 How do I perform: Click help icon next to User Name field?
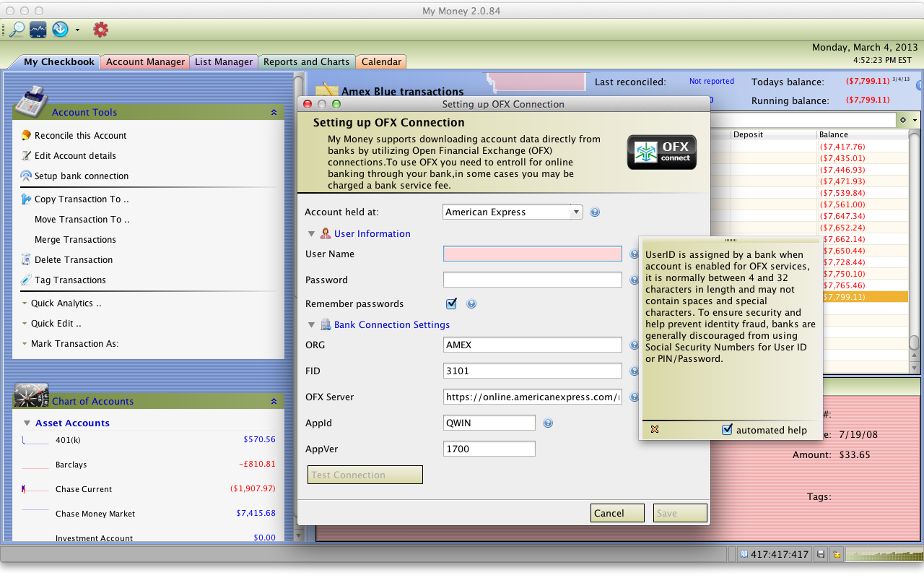coord(634,254)
